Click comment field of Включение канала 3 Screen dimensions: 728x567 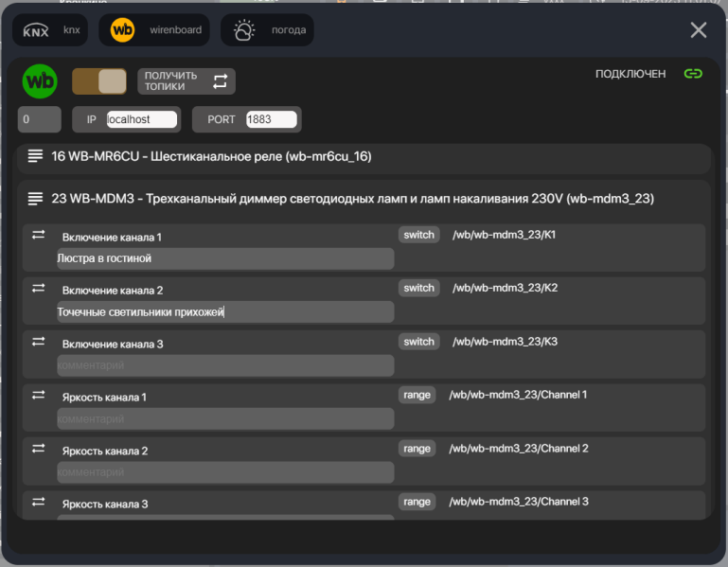click(x=225, y=365)
